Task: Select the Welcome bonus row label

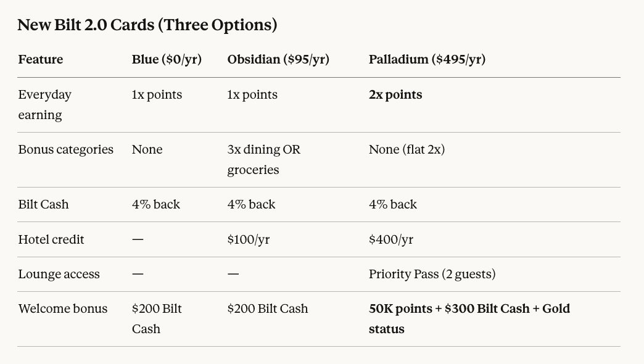Action: click(63, 308)
